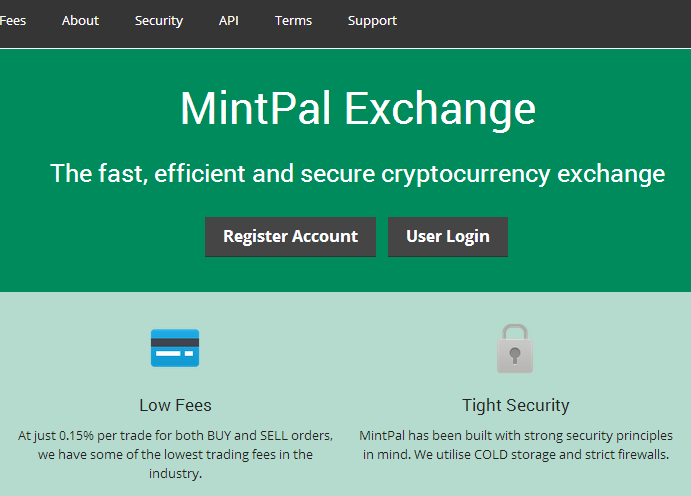Click the MintPal Exchange title
Viewport: 691px width, 496px height.
tap(357, 108)
